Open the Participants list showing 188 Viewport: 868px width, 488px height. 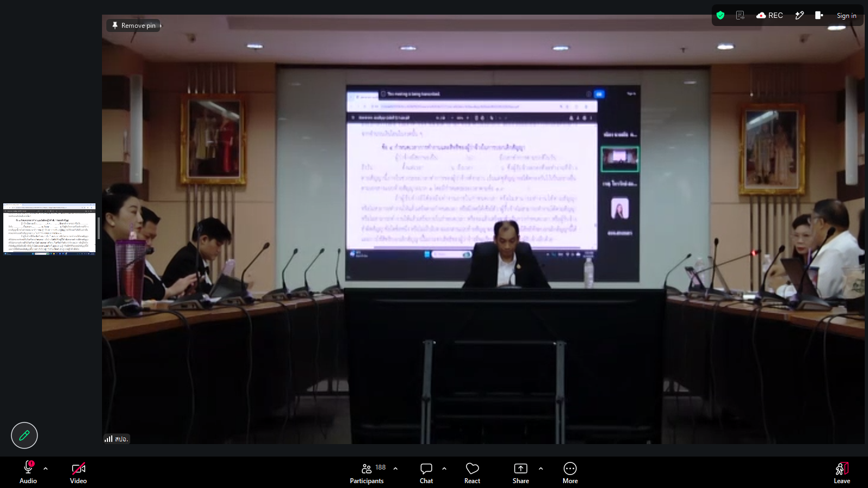click(367, 473)
